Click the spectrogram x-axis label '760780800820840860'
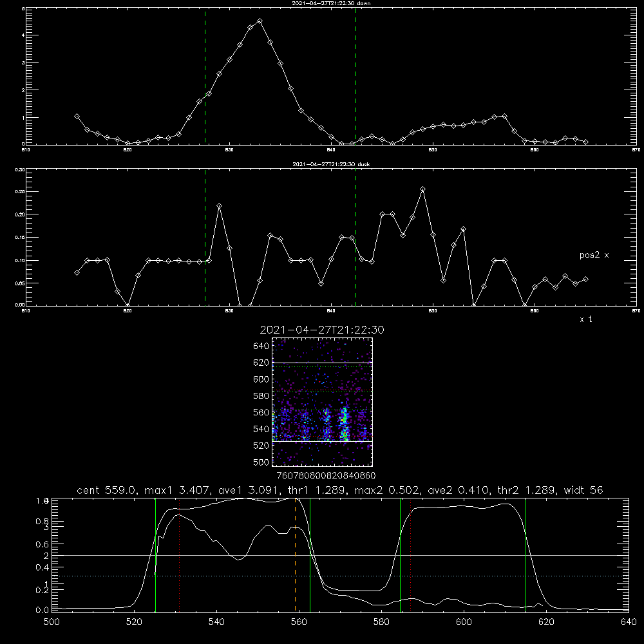This screenshot has height=644, width=644. click(326, 475)
